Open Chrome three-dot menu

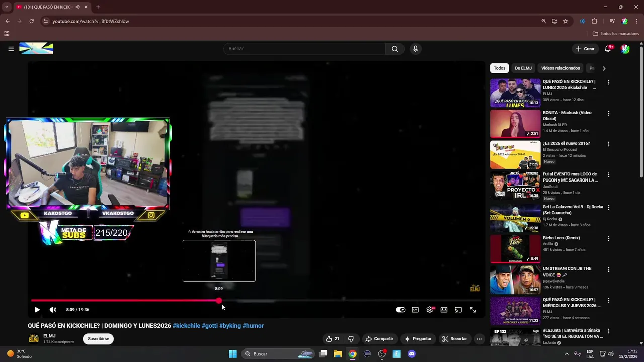637,21
